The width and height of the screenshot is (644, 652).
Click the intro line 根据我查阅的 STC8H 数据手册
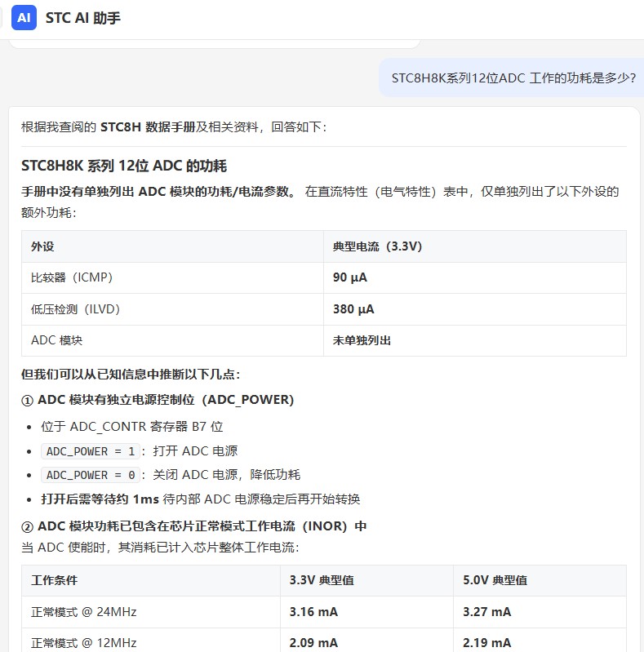tap(174, 126)
